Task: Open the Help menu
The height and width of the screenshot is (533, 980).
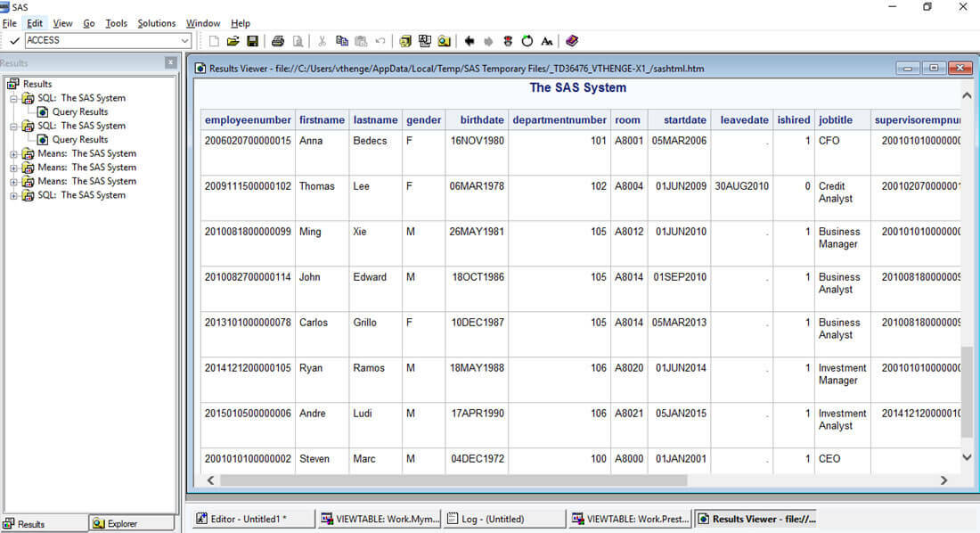Action: (240, 23)
